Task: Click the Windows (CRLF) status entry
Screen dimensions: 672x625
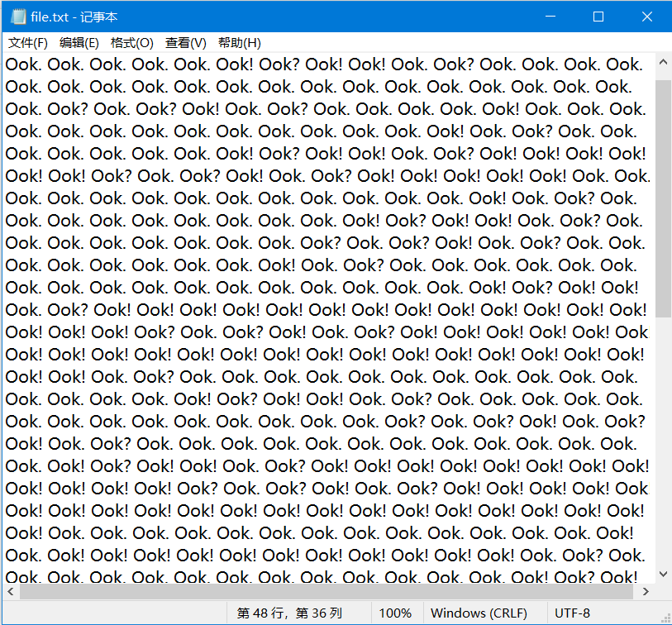Action: (479, 613)
